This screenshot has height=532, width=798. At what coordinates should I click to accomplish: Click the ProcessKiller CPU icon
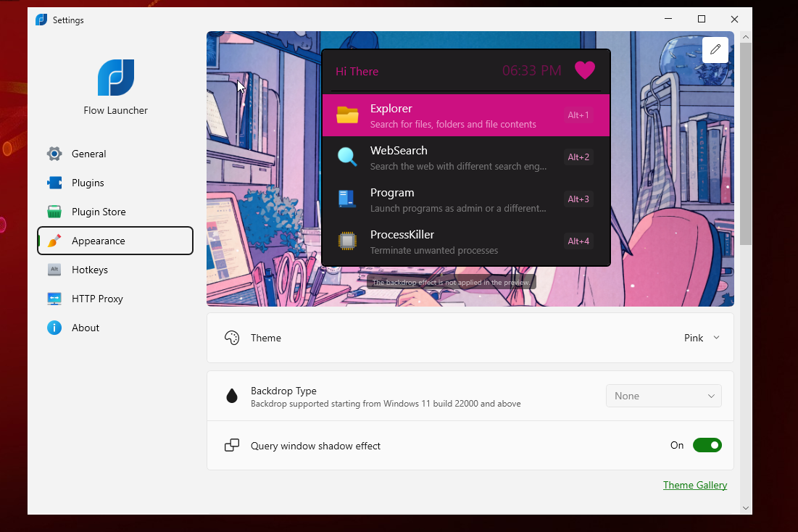[x=347, y=241]
